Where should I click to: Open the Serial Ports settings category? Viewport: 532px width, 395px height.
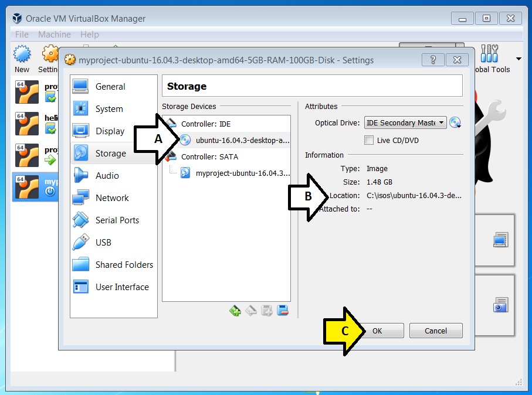(114, 220)
